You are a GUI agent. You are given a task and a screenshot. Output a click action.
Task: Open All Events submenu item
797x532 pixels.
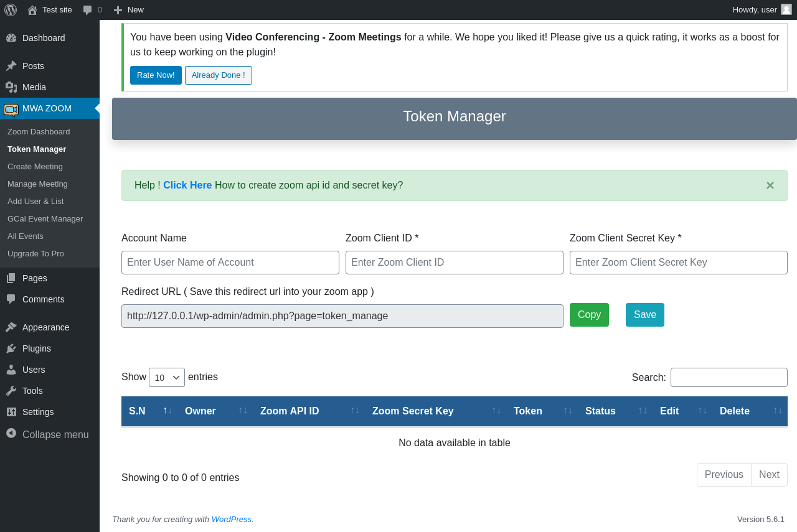click(26, 236)
